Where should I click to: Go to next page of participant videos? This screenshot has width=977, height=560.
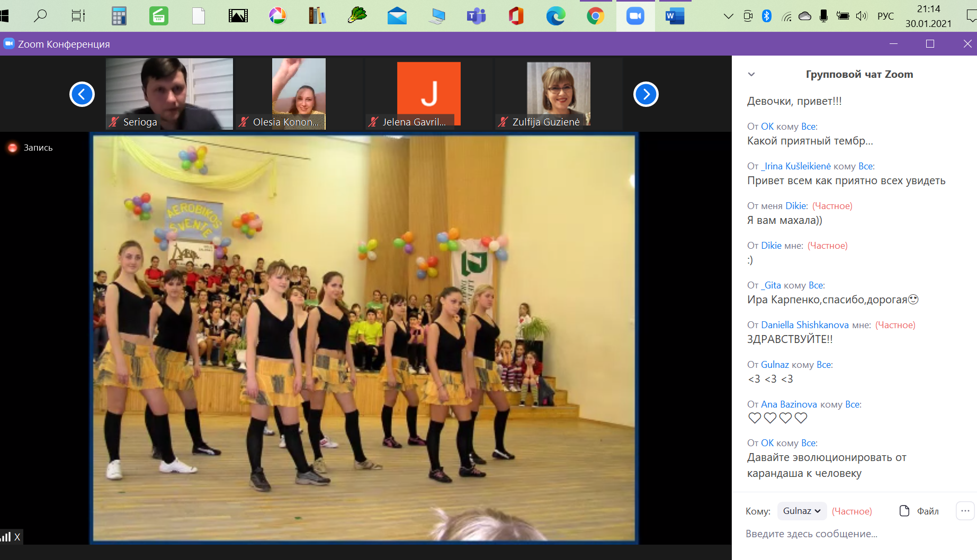tap(646, 94)
